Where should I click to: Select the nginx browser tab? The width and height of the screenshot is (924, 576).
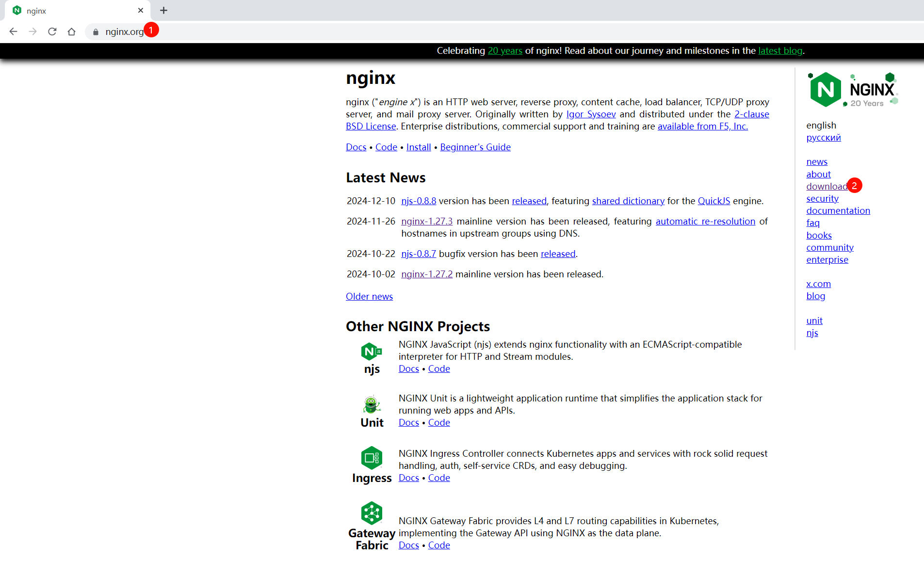(78, 10)
